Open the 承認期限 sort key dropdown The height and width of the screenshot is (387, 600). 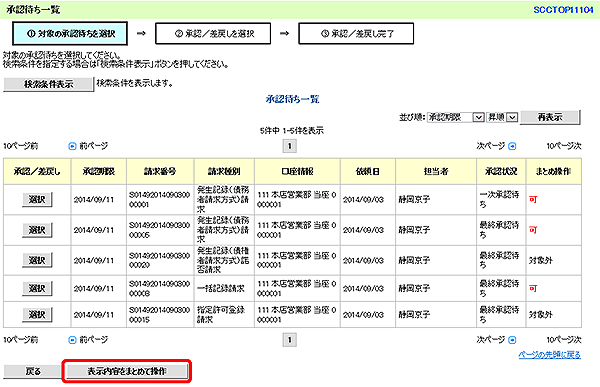click(x=456, y=117)
